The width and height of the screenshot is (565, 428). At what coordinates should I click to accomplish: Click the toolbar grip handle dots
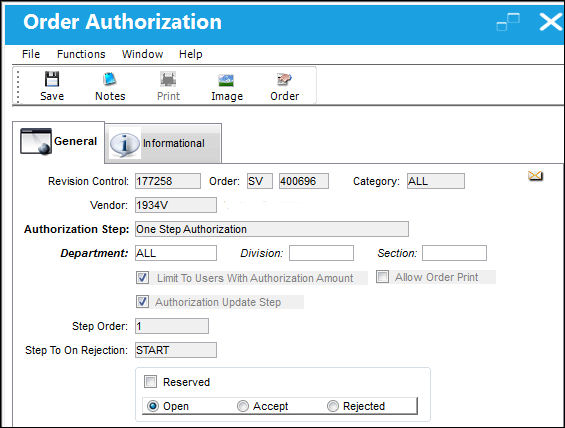click(18, 86)
